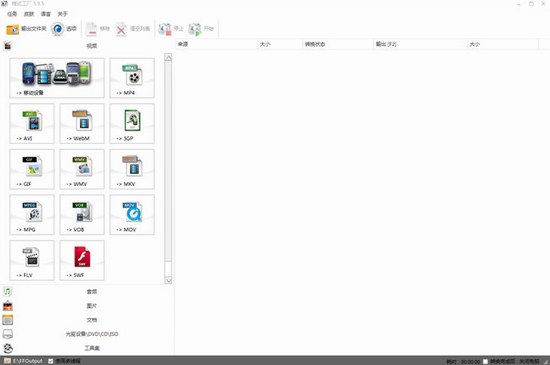The height and width of the screenshot is (365, 550).
Task: Expand the toolset (工具集) category section
Action: tap(88, 348)
